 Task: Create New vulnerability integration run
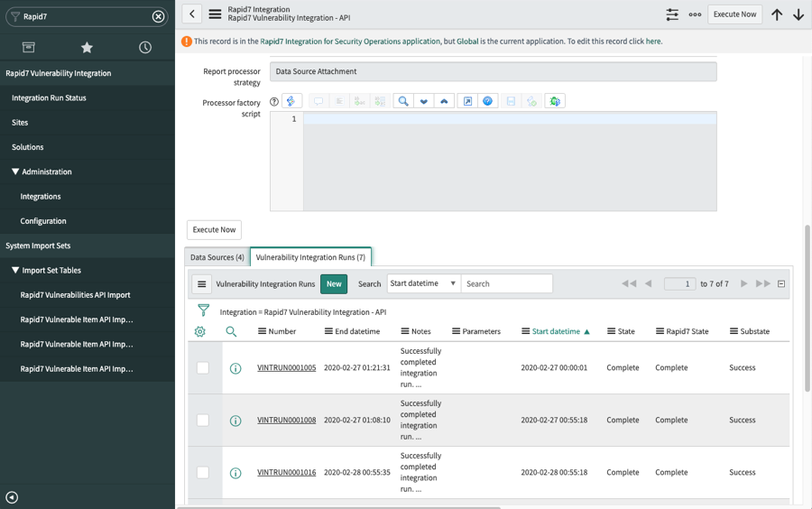click(334, 283)
